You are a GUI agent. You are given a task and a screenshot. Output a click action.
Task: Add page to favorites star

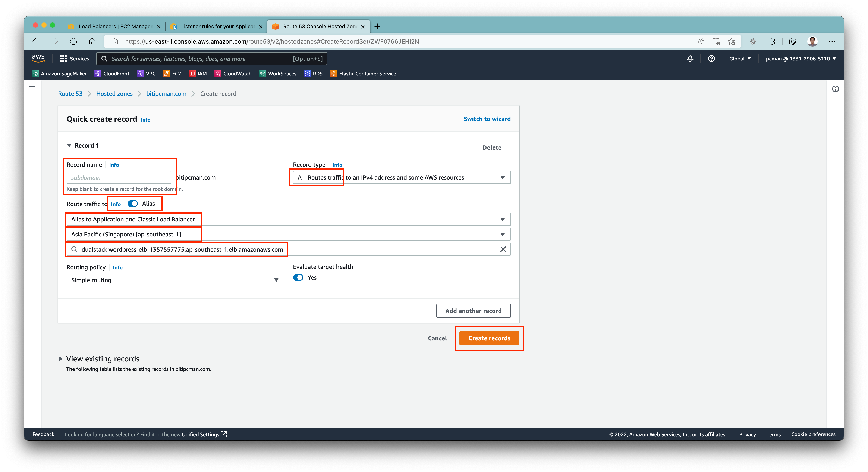pos(731,41)
